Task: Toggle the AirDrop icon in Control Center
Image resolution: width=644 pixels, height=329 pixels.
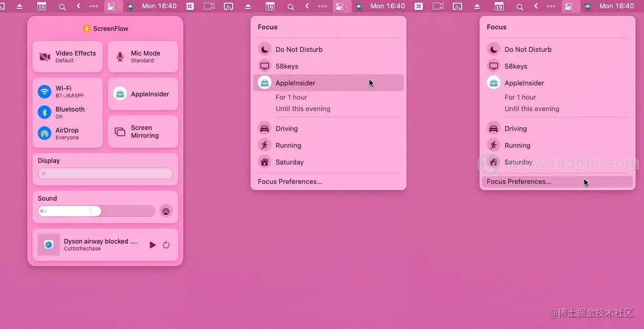Action: [45, 133]
